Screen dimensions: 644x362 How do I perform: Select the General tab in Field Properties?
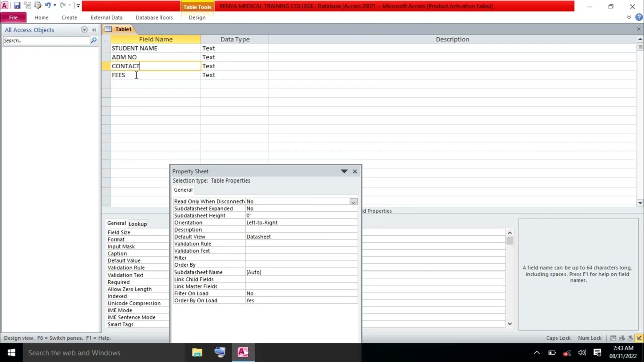116,223
